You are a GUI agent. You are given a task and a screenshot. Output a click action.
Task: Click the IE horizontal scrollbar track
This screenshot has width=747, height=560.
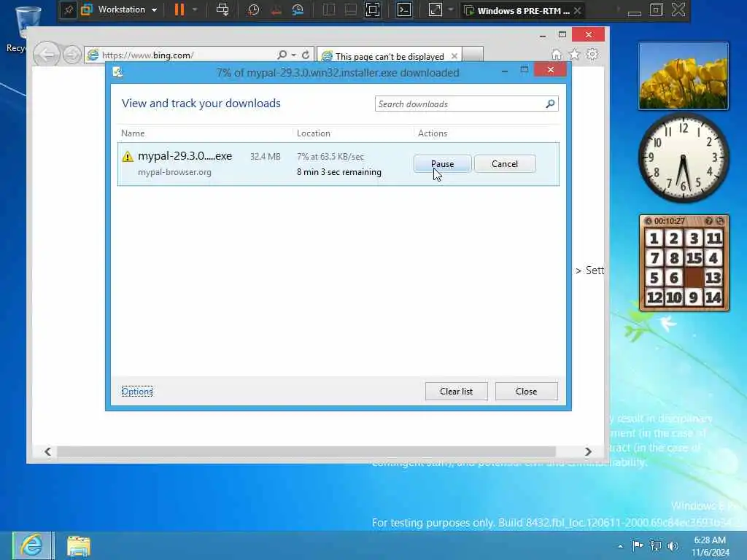306,451
